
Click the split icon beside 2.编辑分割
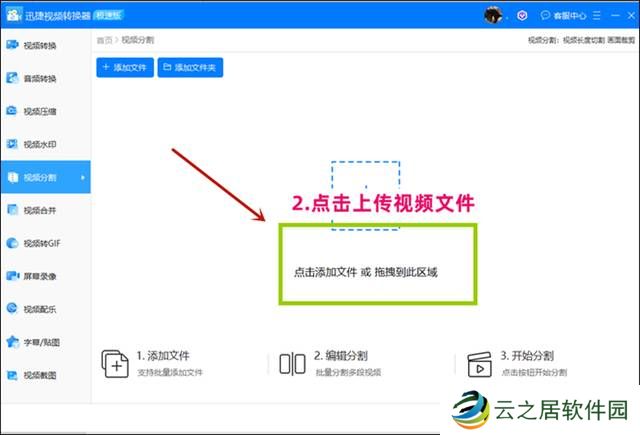pos(292,364)
